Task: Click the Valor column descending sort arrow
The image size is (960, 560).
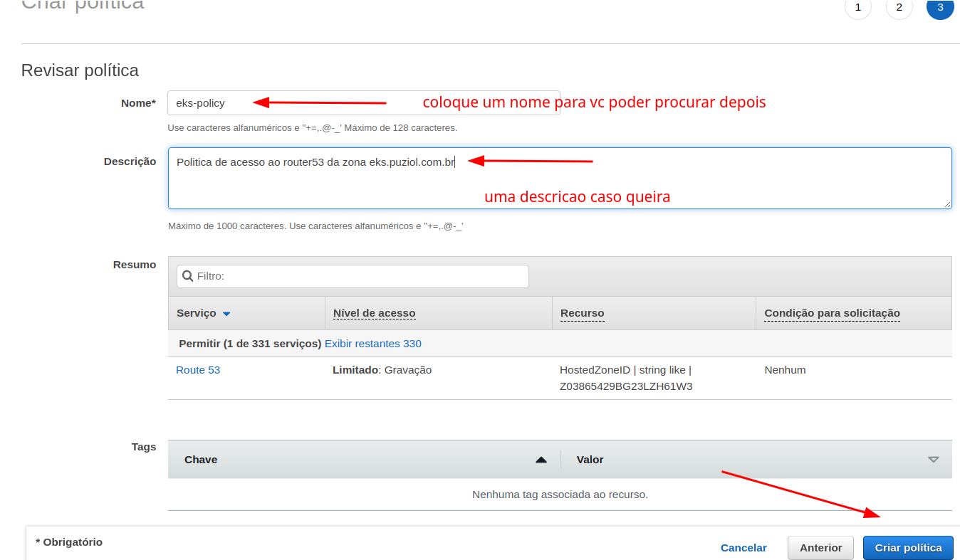Action: tap(934, 460)
